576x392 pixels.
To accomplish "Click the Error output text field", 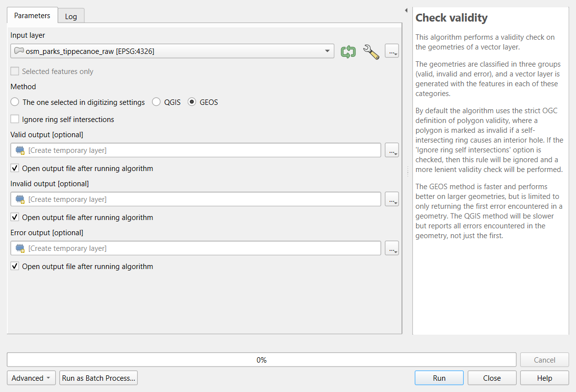I will 196,248.
